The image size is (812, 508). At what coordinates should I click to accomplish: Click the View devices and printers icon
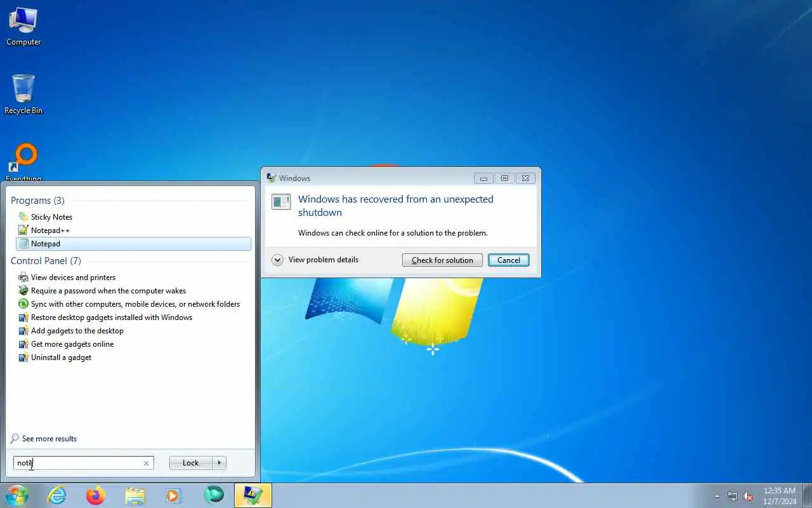coord(23,277)
